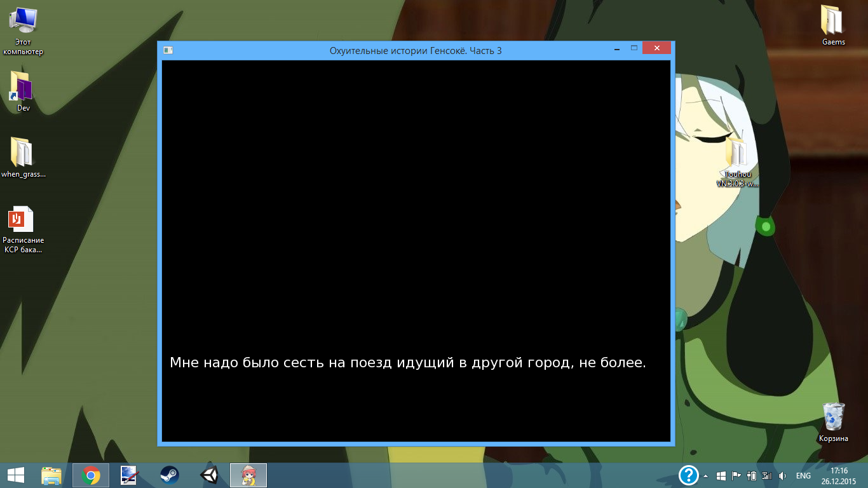Select the Расписание КСР file icon

tap(23, 230)
